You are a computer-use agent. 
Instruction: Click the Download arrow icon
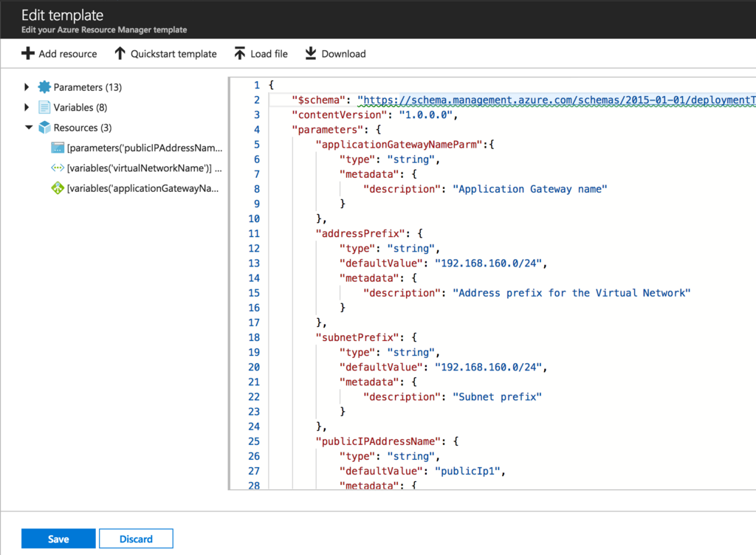coord(311,53)
